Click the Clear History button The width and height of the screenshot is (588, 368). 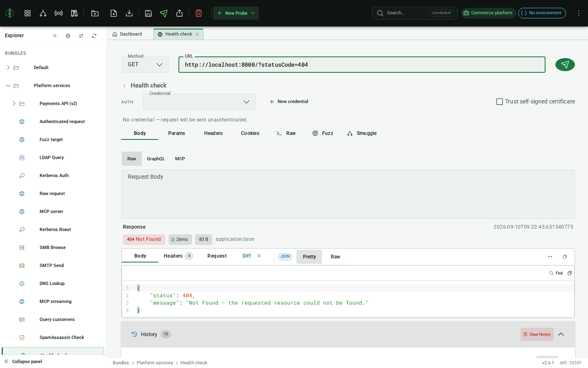point(537,334)
